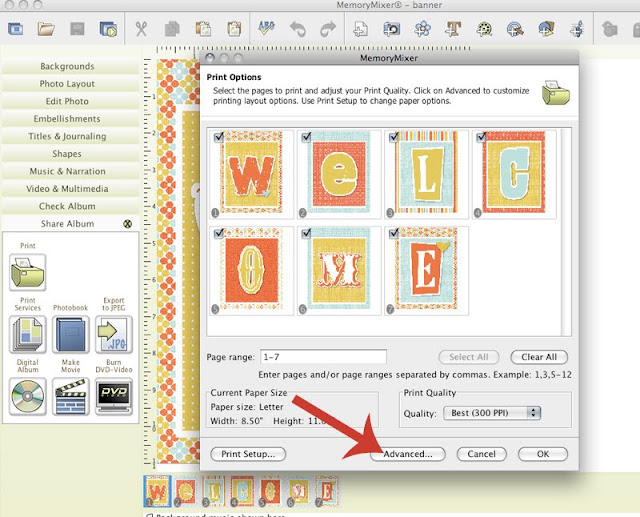Click the album preview play icon
The width and height of the screenshot is (640, 517).
pyautogui.click(x=109, y=29)
